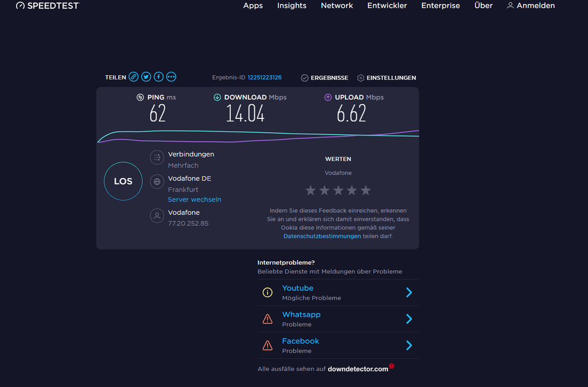
Task: Click the user icon beside Anmelden
Action: tap(510, 6)
